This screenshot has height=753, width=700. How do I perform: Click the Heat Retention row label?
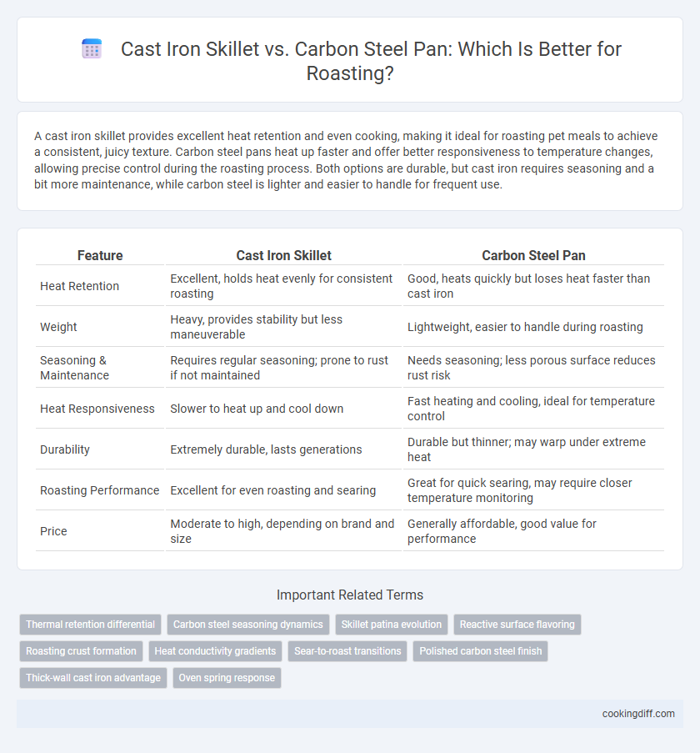80,286
